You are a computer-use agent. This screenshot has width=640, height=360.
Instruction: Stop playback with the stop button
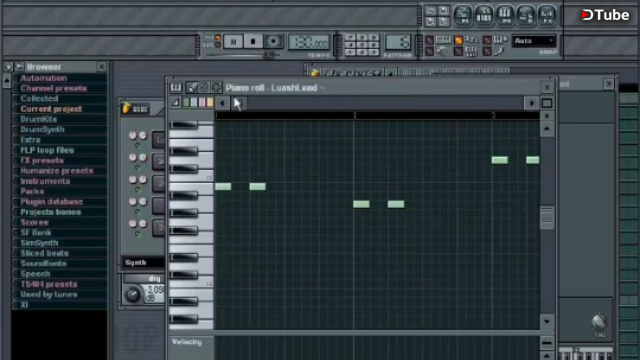tap(253, 42)
